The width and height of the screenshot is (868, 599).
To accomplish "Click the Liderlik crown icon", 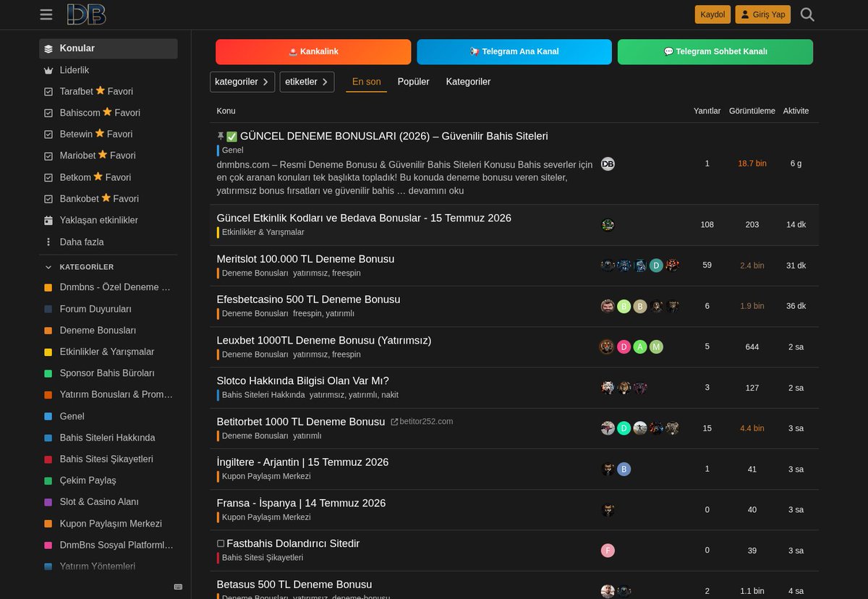I will pos(48,70).
